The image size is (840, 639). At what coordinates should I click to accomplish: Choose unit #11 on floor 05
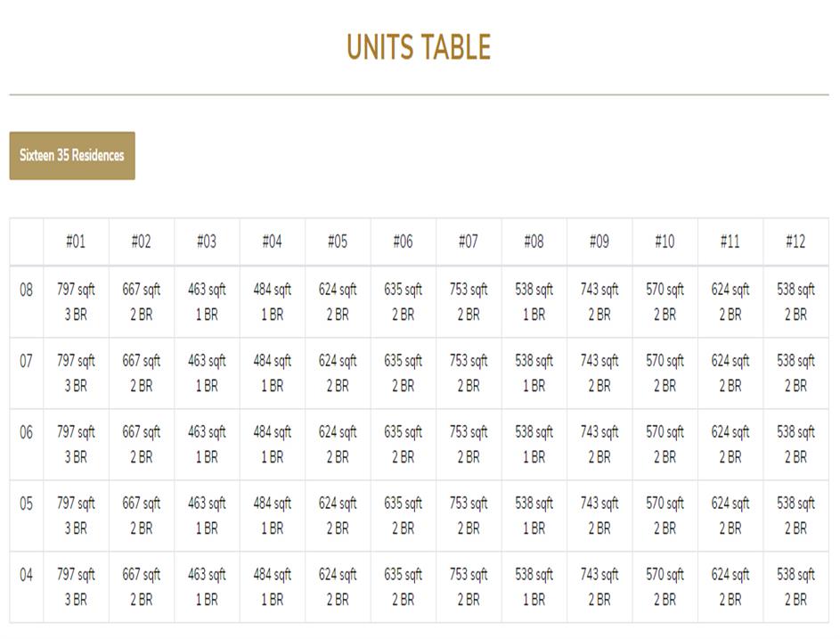coord(730,515)
